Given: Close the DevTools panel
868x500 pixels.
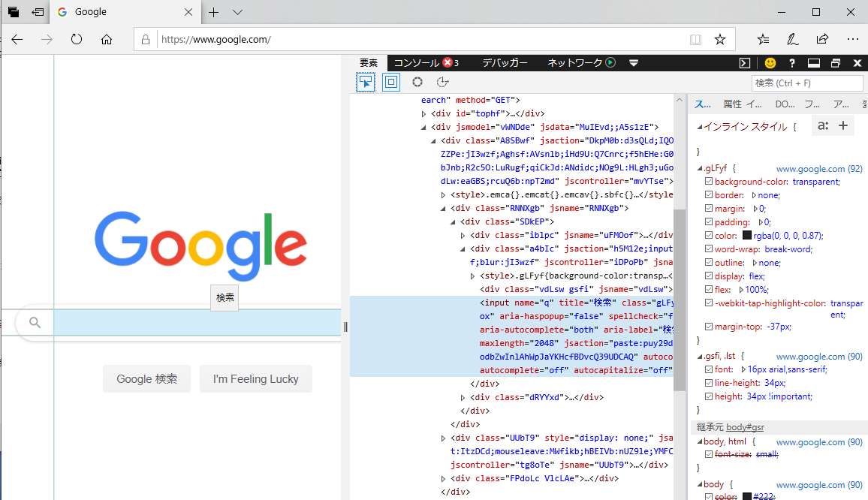Looking at the screenshot, I should coord(857,63).
